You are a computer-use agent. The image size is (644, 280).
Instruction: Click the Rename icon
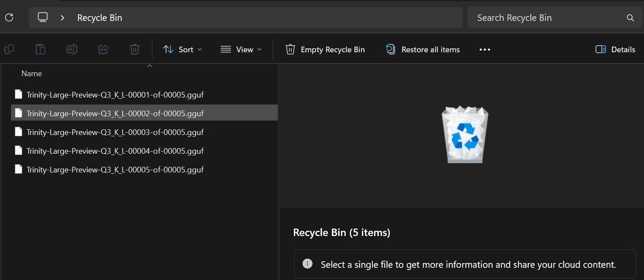click(x=72, y=49)
